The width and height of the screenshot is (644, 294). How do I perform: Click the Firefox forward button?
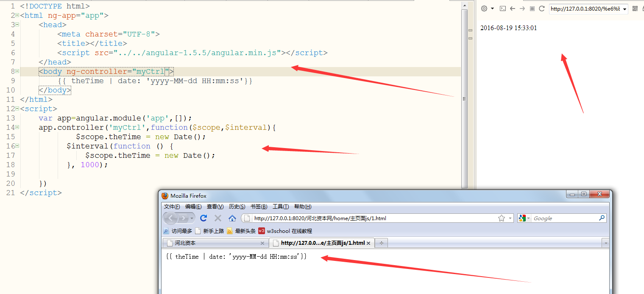click(183, 218)
